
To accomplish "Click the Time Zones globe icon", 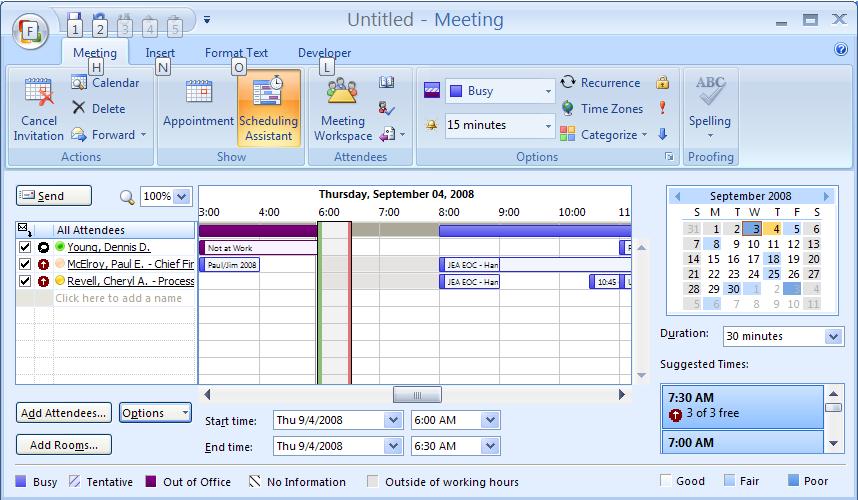I will (x=568, y=108).
